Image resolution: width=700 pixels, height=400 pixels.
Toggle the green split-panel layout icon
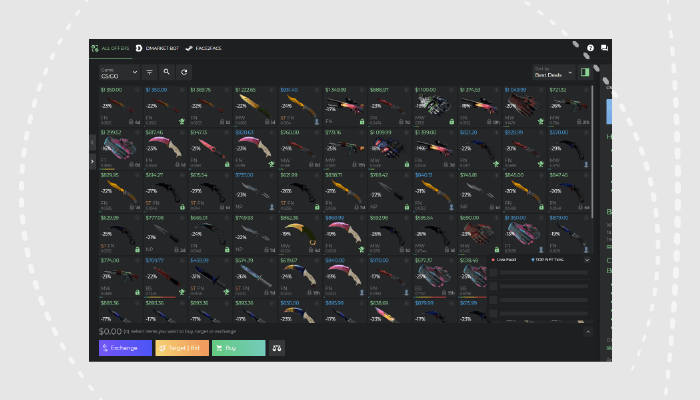(x=585, y=72)
